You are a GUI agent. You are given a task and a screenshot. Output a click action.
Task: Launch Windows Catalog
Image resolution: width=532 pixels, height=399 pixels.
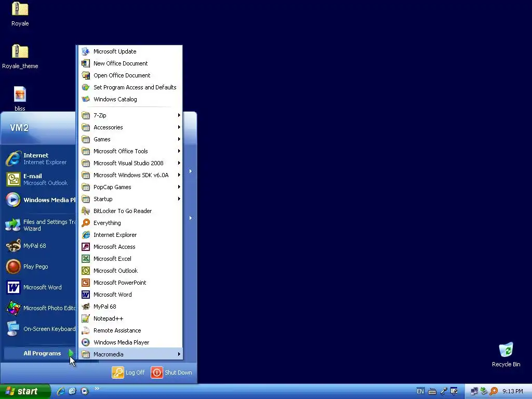(x=130, y=99)
